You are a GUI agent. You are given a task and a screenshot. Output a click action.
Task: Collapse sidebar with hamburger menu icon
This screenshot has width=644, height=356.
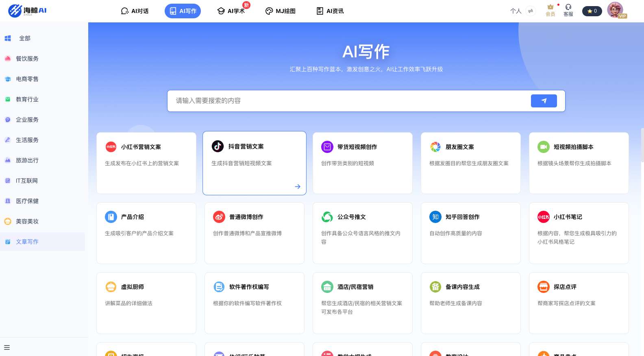(x=7, y=347)
